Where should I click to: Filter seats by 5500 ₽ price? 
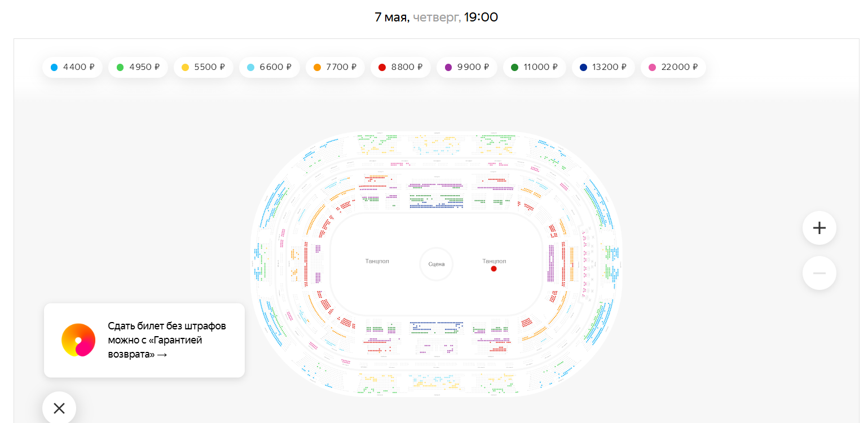tap(204, 67)
